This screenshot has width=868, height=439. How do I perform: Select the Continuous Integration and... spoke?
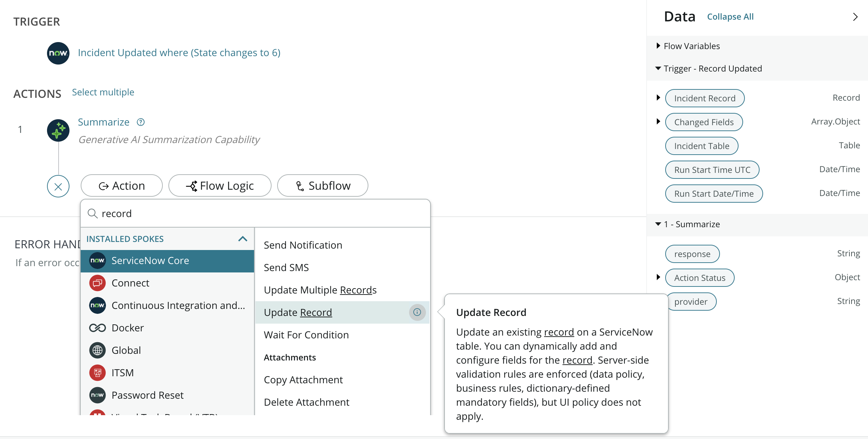[x=167, y=305]
